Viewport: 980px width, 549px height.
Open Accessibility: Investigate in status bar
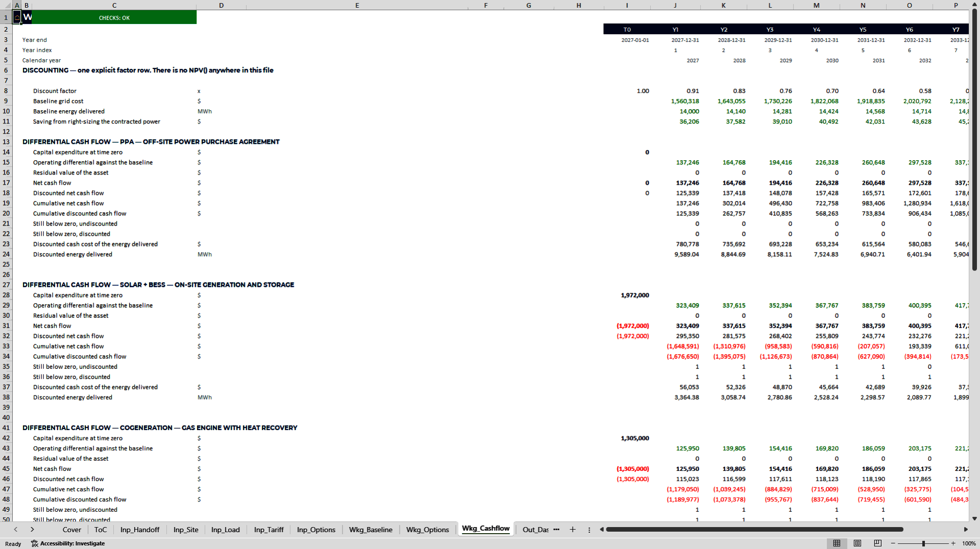coord(68,543)
